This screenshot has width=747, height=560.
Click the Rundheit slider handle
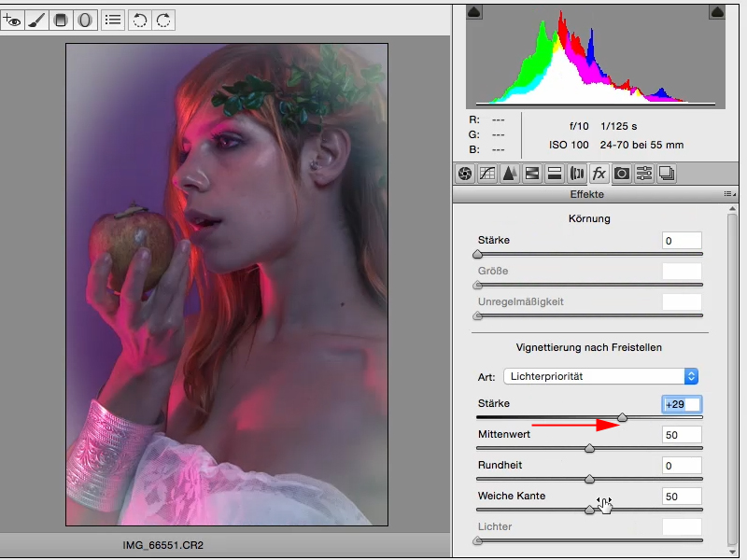click(x=589, y=479)
